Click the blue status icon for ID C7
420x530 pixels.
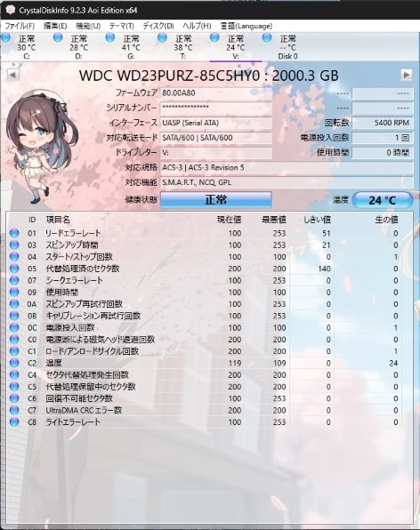[x=14, y=410]
